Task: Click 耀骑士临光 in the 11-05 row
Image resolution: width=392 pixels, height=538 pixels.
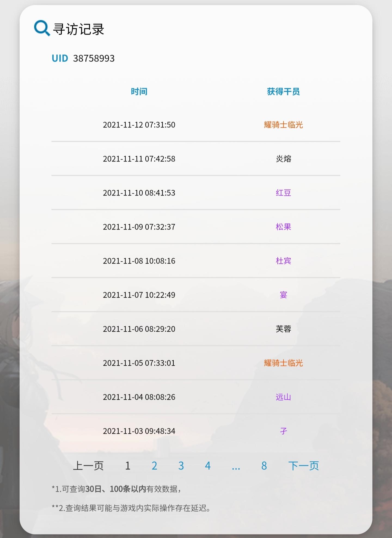Action: coord(283,363)
